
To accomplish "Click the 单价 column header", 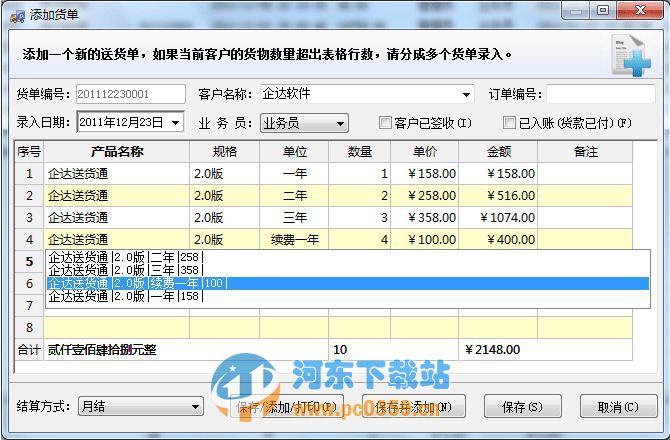I will [x=424, y=152].
